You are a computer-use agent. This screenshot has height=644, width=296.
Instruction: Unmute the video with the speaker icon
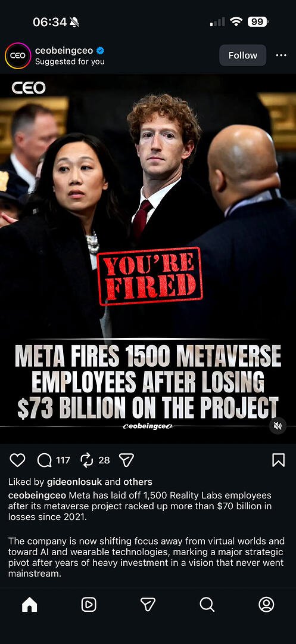point(278,426)
